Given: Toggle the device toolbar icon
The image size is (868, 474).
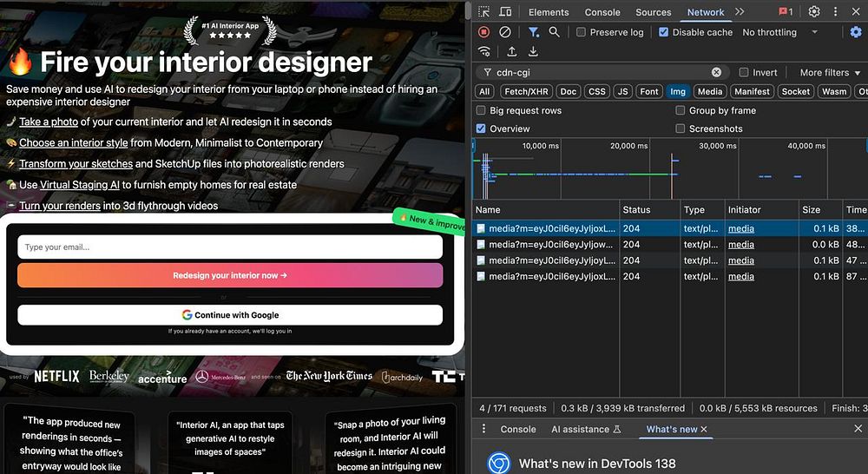Looking at the screenshot, I should coord(504,12).
